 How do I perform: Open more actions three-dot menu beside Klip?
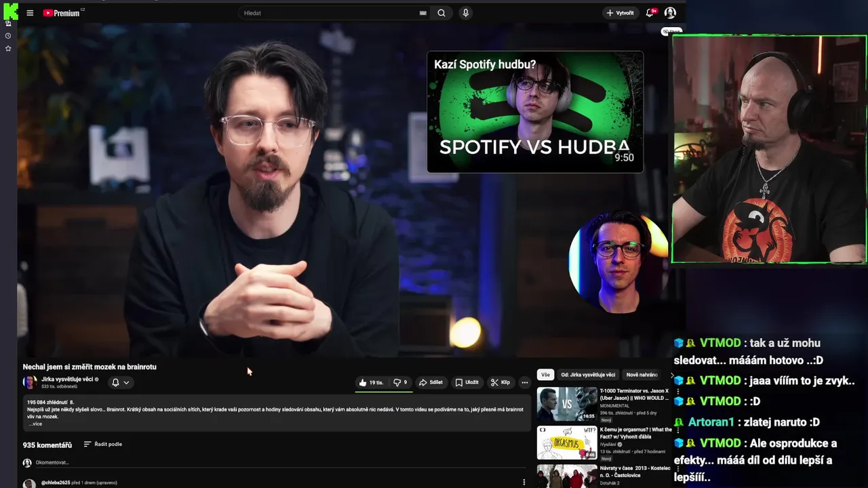[524, 382]
